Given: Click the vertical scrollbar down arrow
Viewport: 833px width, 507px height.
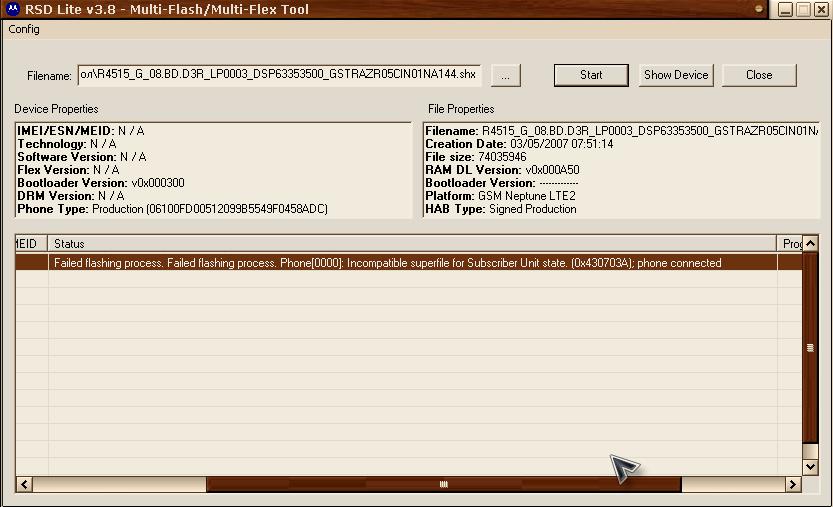Looking at the screenshot, I should click(x=810, y=467).
